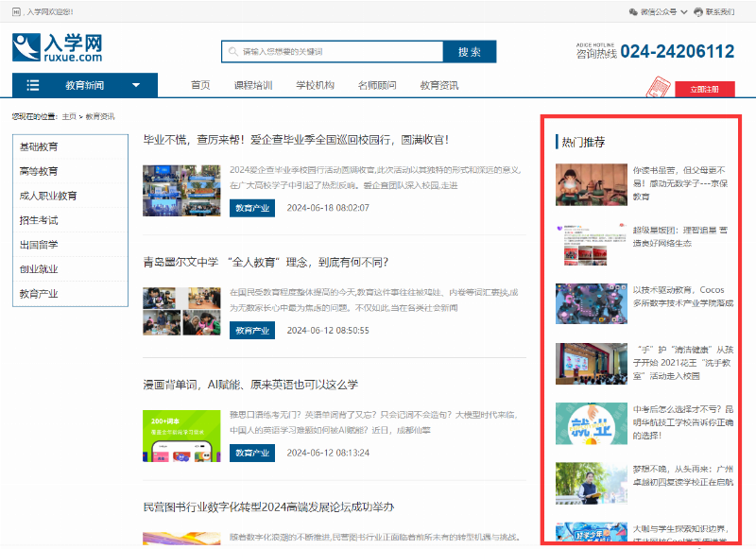
Task: Open recommended item 梦想不晚，从头再来
Action: pos(682,475)
